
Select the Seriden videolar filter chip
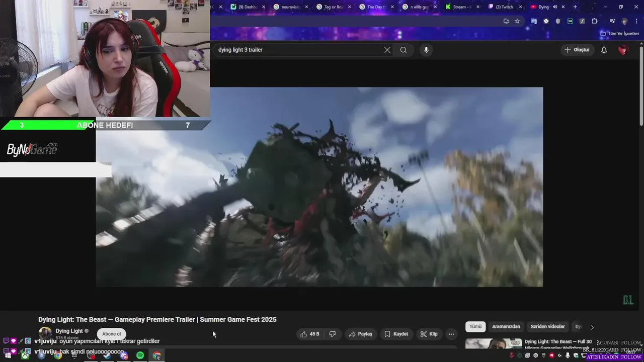[x=547, y=327]
